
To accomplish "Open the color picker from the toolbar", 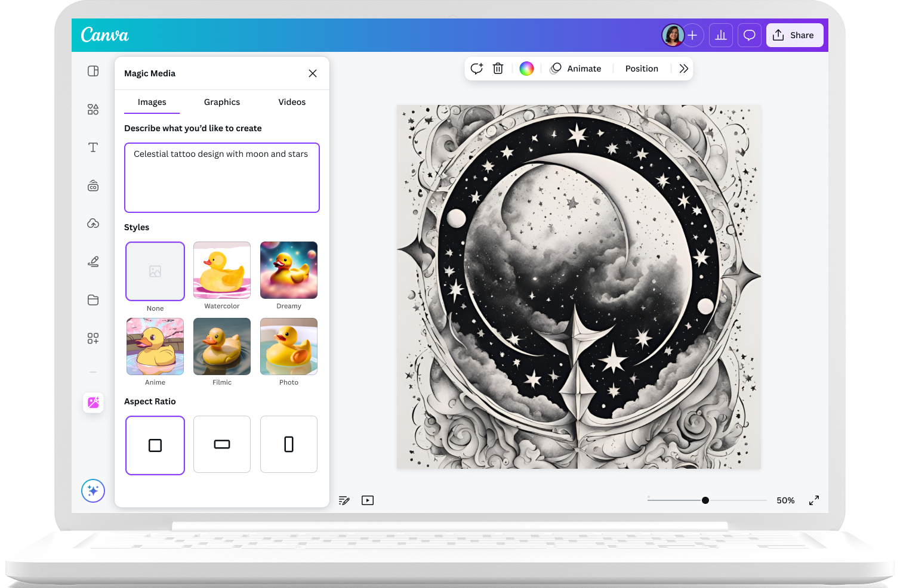I will 526,68.
